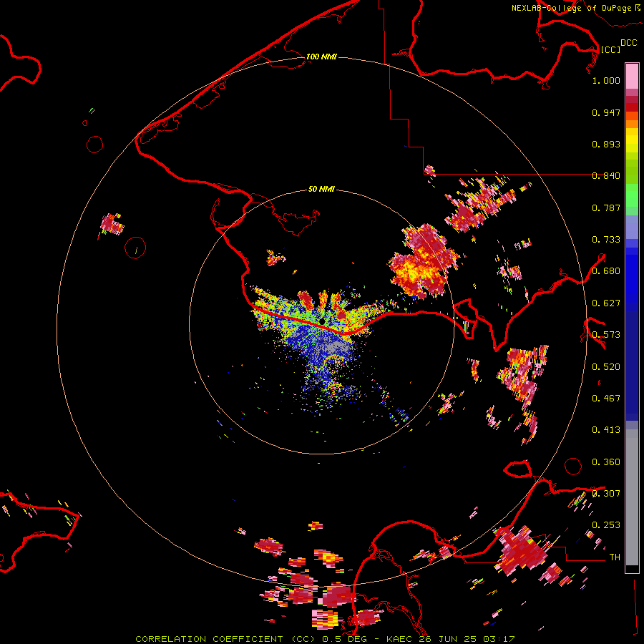The width and height of the screenshot is (644, 644).
Task: Select the 0.467 value on the scale
Action: [x=606, y=399]
